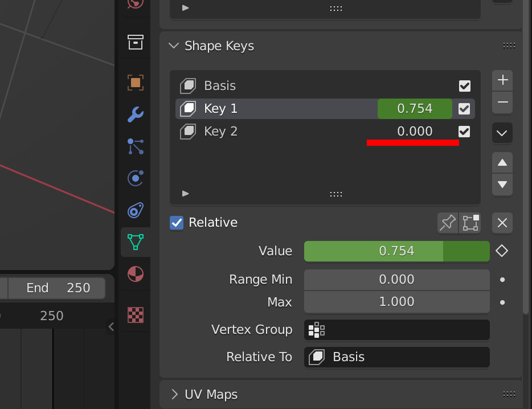Click Key 1 value slider 0.754 in list
The width and height of the screenshot is (532, 409).
(x=415, y=109)
